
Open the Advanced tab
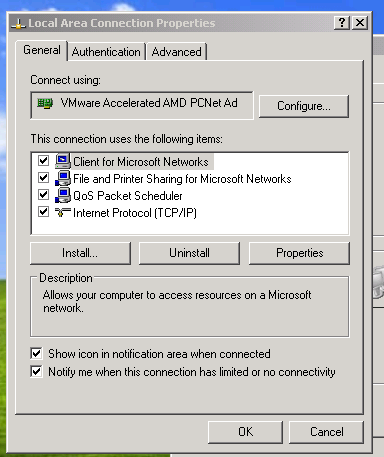[176, 52]
